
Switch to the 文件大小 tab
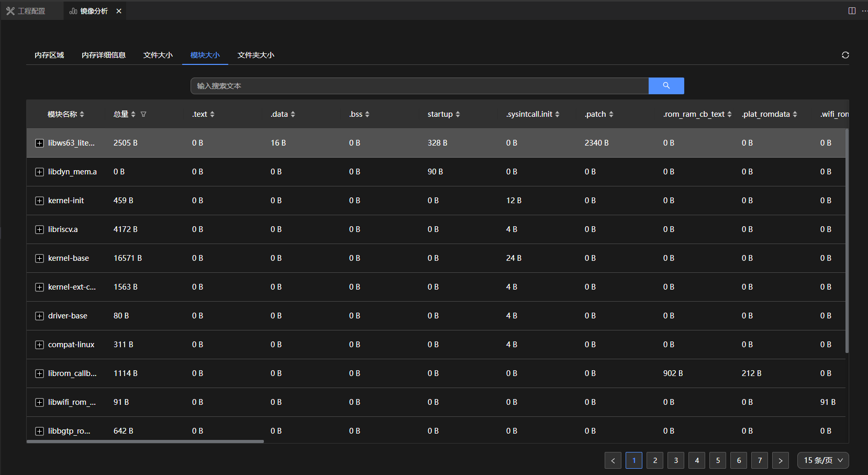(x=158, y=55)
